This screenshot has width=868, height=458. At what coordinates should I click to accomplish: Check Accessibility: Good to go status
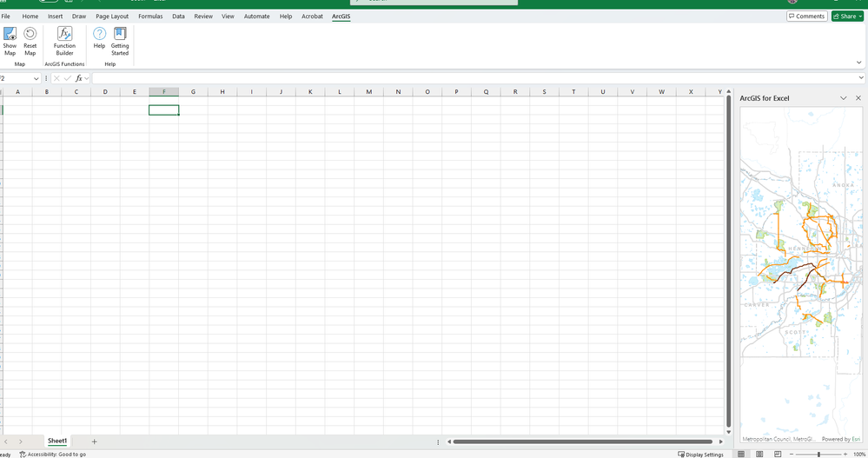53,455
